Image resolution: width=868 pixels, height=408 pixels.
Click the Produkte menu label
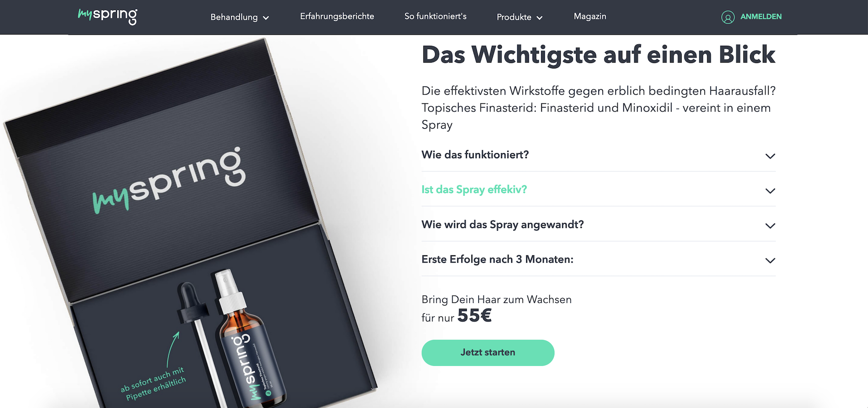click(x=514, y=17)
